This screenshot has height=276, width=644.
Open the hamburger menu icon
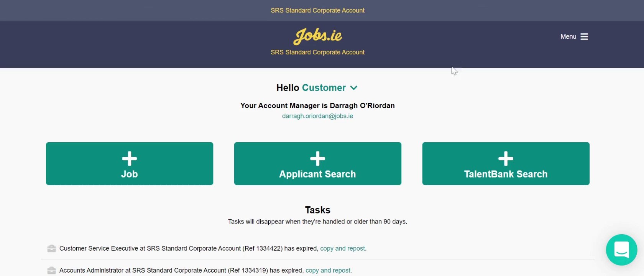point(584,37)
